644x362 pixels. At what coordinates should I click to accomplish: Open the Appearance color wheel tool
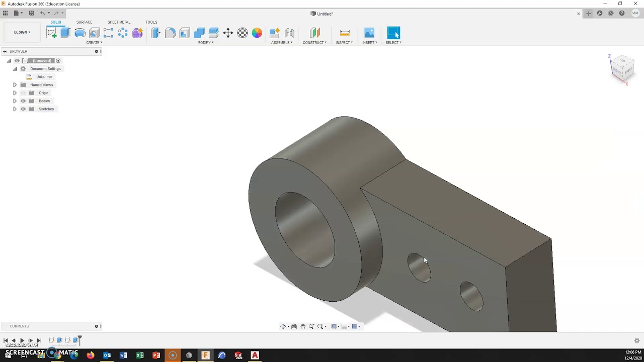(x=257, y=33)
